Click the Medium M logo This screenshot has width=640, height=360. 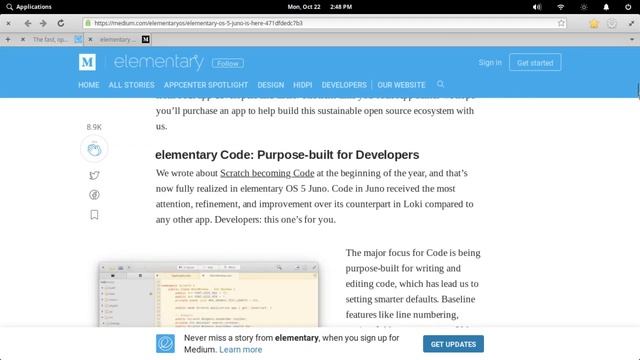pos(87,62)
